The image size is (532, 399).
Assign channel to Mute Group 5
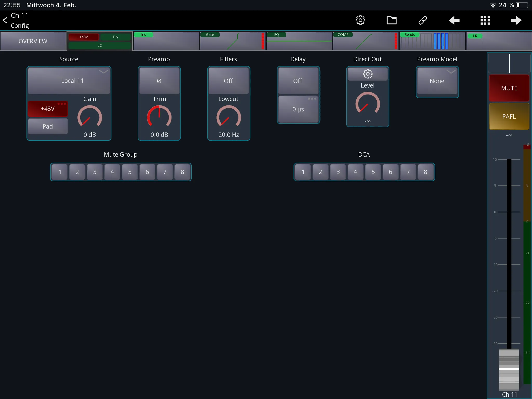[130, 172]
